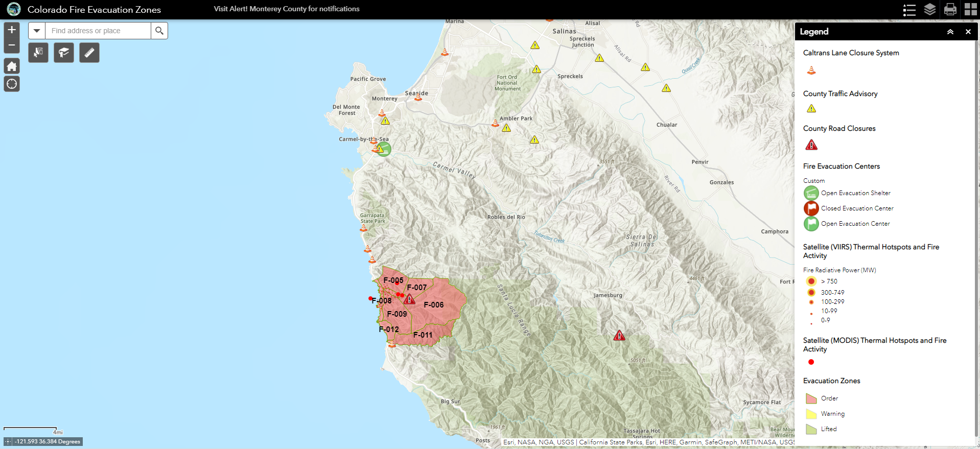Click the green shelter marker at Carmel-by-the-Sea
The image size is (980, 449).
(x=384, y=149)
